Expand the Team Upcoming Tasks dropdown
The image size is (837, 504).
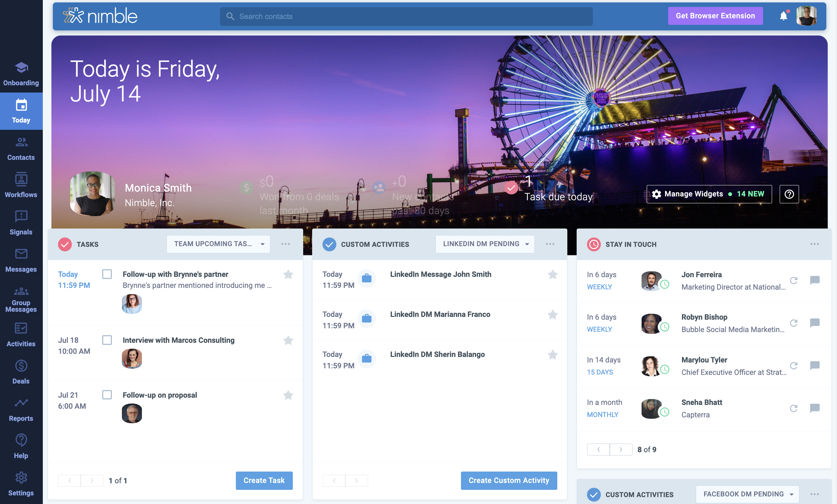(x=218, y=244)
